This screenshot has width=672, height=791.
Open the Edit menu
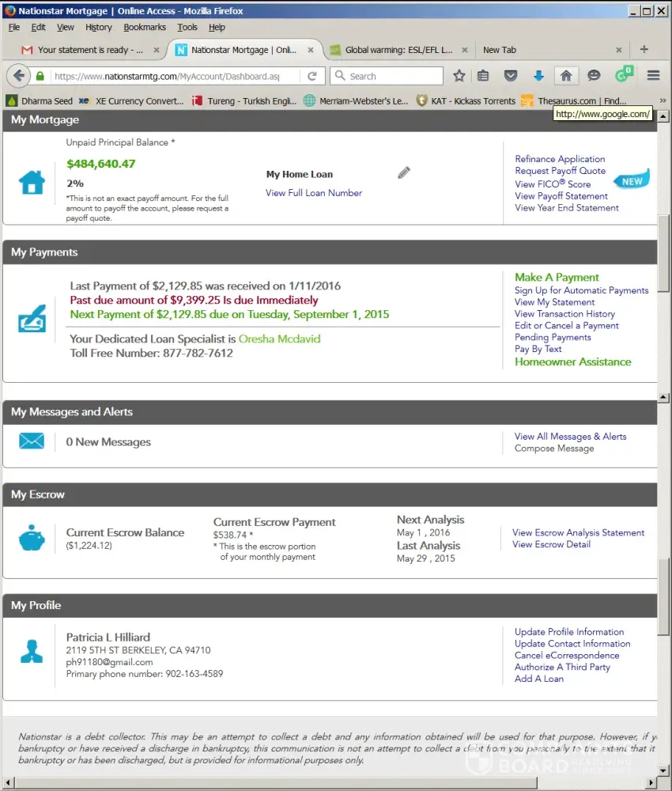click(38, 27)
